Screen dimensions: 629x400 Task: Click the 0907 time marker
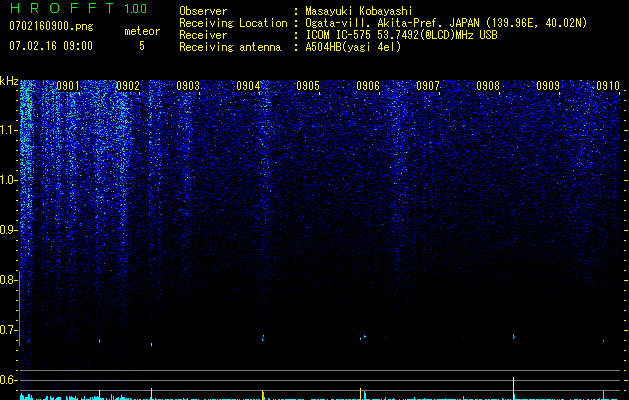click(428, 86)
